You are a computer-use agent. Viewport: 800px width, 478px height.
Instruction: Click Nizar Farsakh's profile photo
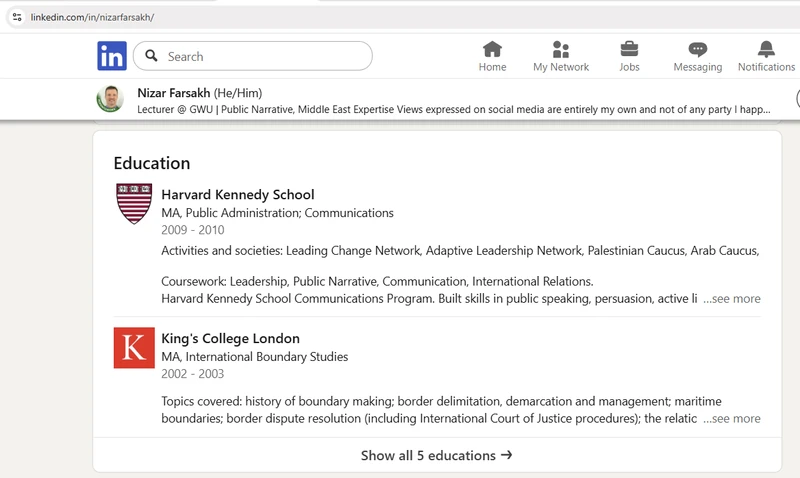tap(110, 99)
